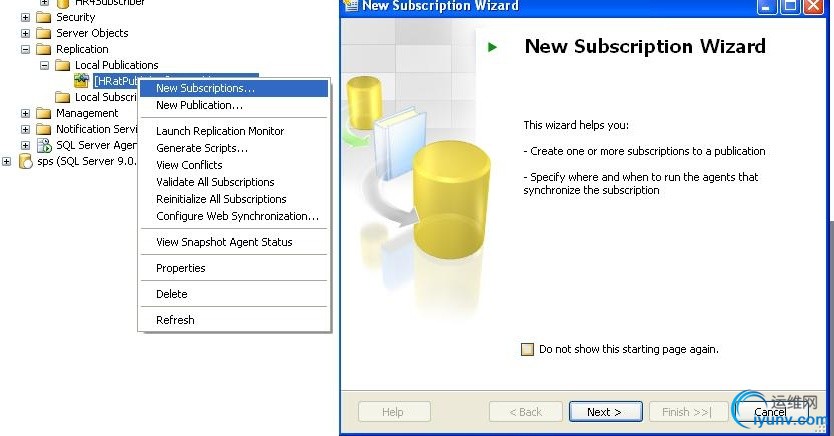Collapse the Local Publications node
The width and height of the screenshot is (834, 436).
[x=45, y=65]
